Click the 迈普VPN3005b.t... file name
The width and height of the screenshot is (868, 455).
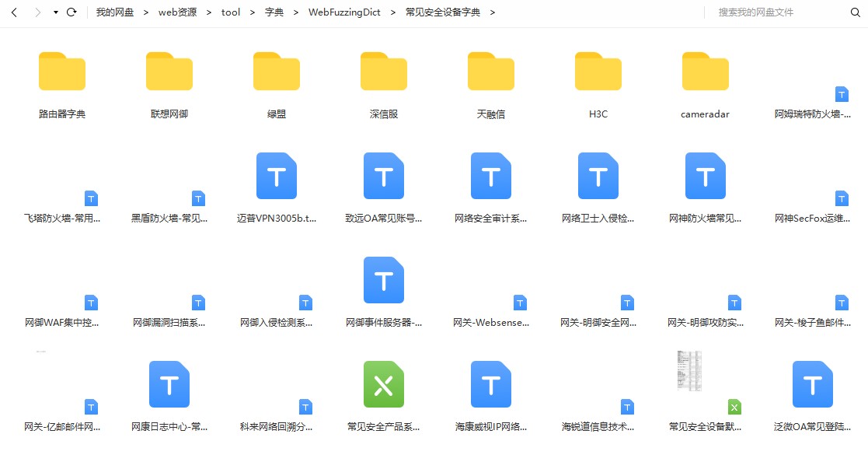point(276,219)
